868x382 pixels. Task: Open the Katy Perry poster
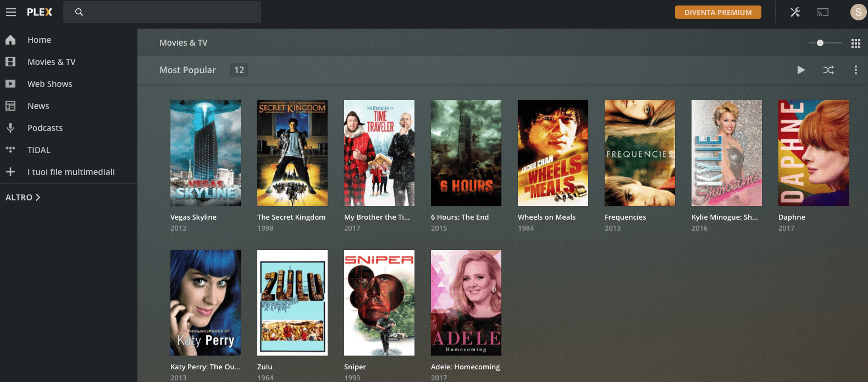(206, 303)
